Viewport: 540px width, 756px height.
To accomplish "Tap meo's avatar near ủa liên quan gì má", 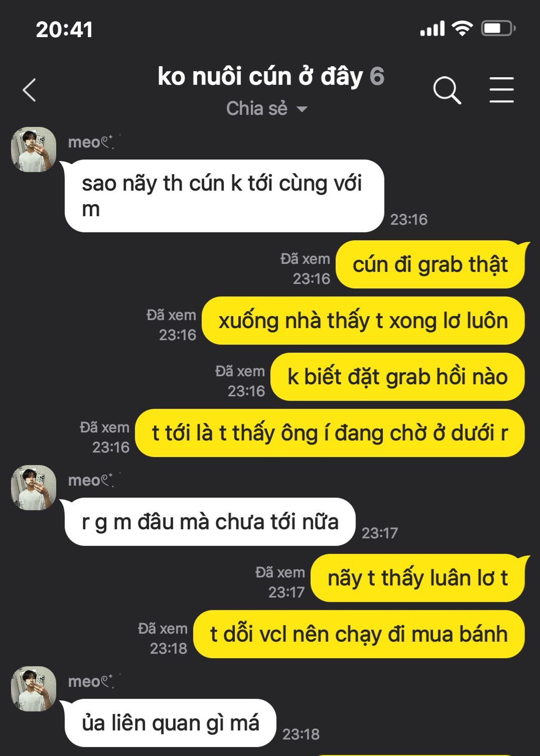I will point(34,689).
